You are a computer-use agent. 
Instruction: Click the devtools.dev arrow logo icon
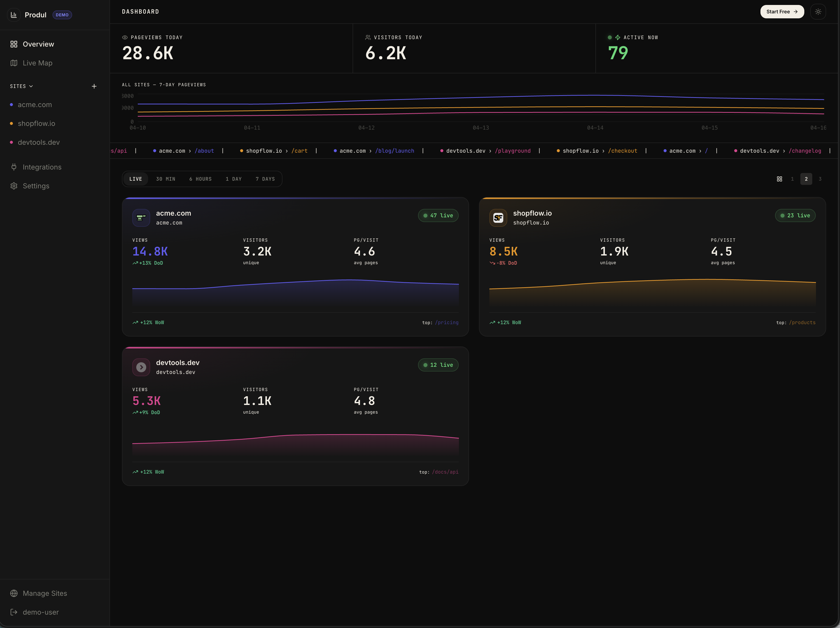point(141,367)
